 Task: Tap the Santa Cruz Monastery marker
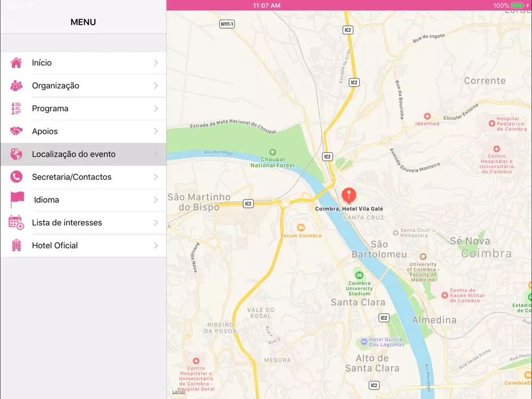395,233
